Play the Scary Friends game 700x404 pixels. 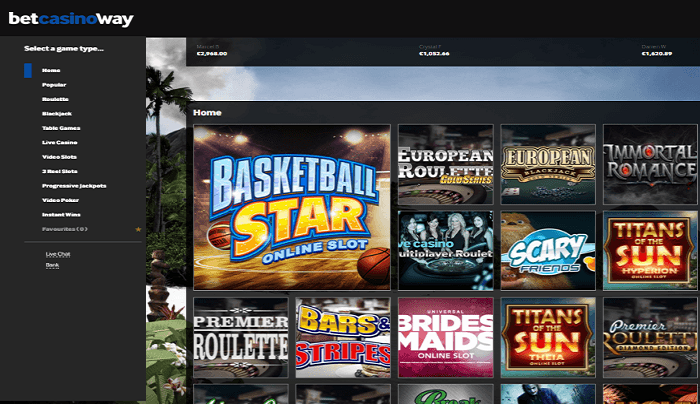[x=548, y=250]
